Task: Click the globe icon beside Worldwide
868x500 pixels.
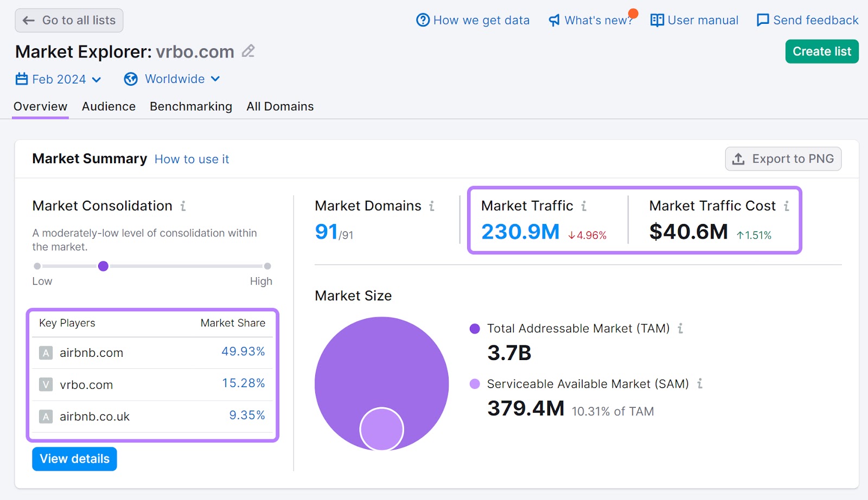Action: (x=131, y=79)
